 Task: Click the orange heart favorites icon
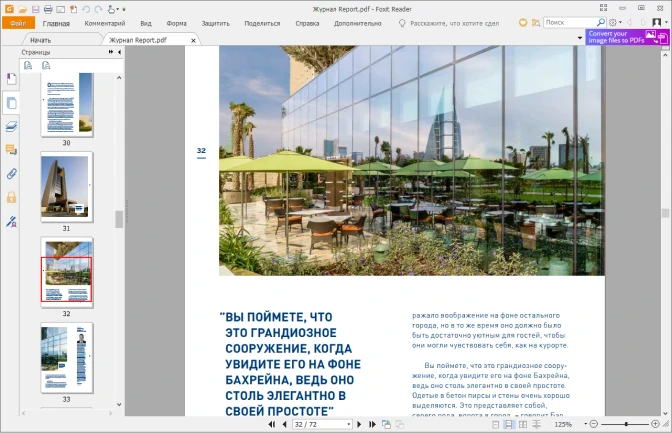[523, 23]
